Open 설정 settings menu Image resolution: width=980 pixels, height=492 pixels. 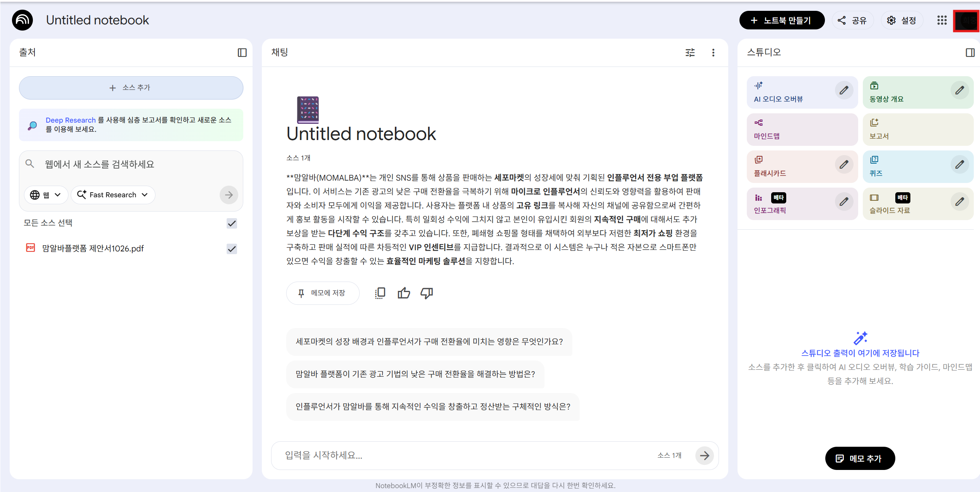(x=901, y=20)
